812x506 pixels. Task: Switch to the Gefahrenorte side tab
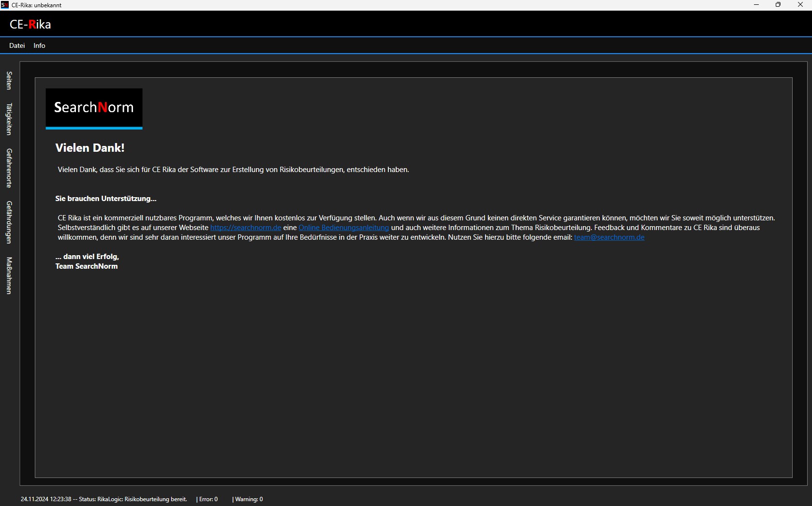click(x=9, y=168)
